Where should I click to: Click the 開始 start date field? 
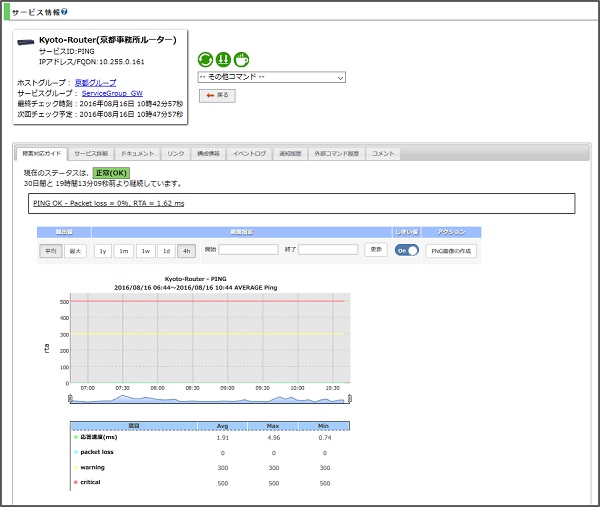tap(248, 250)
